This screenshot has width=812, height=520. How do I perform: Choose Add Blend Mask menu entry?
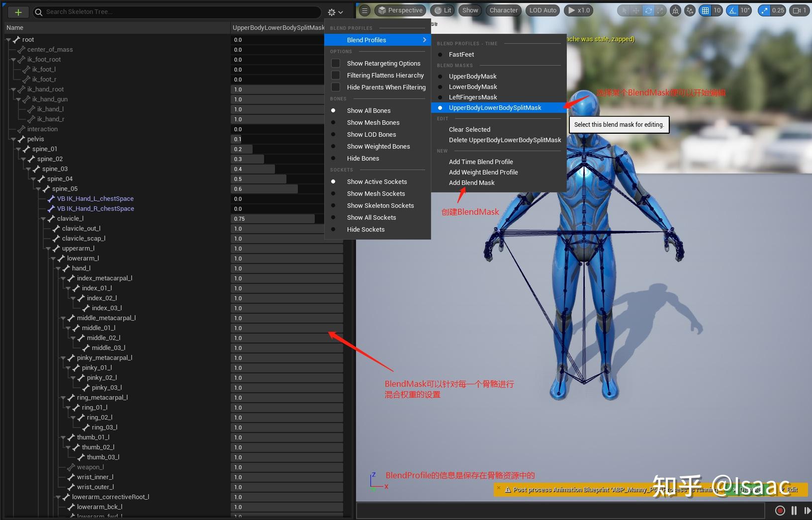point(471,183)
